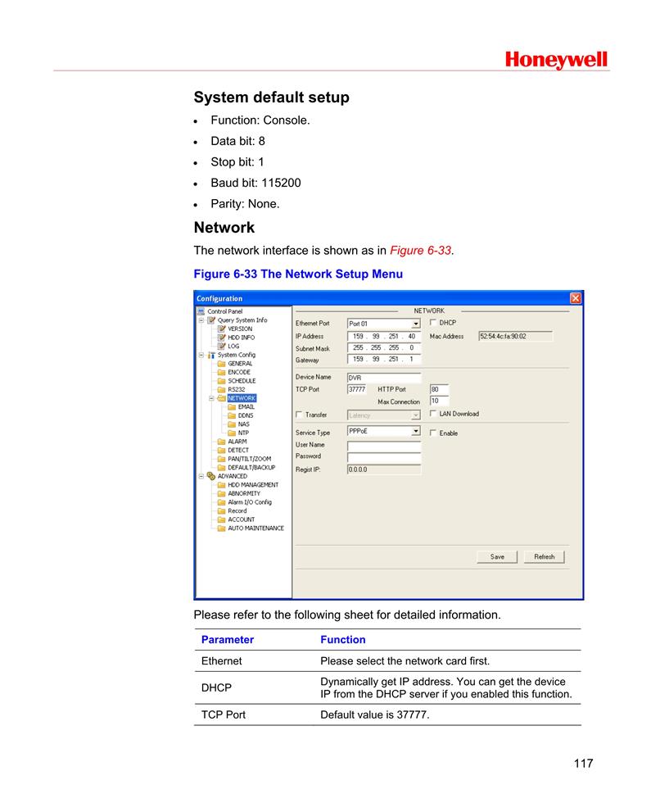Click the Mac Address field
The height and width of the screenshot is (812, 669).
click(x=515, y=337)
